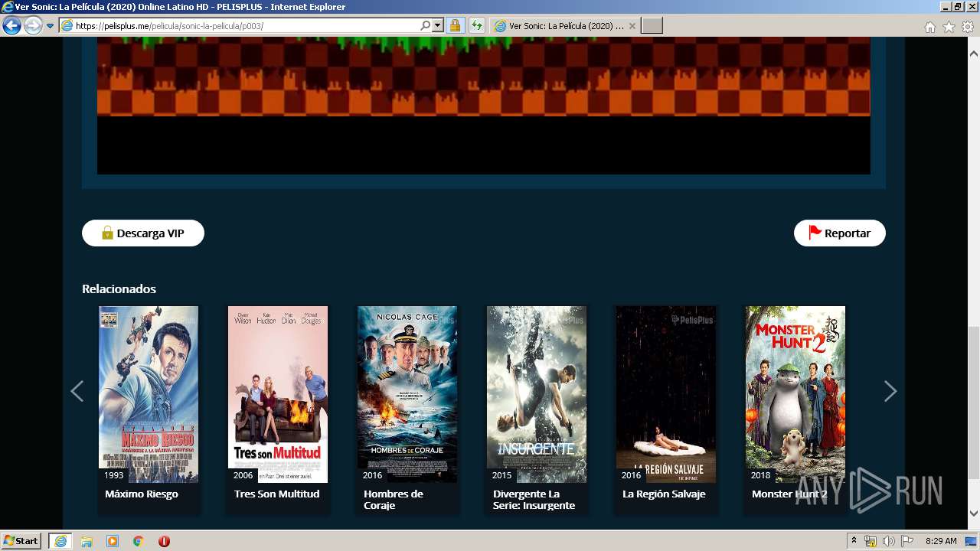The height and width of the screenshot is (551, 980).
Task: Click the Máximo Riesgo title link
Action: [142, 494]
